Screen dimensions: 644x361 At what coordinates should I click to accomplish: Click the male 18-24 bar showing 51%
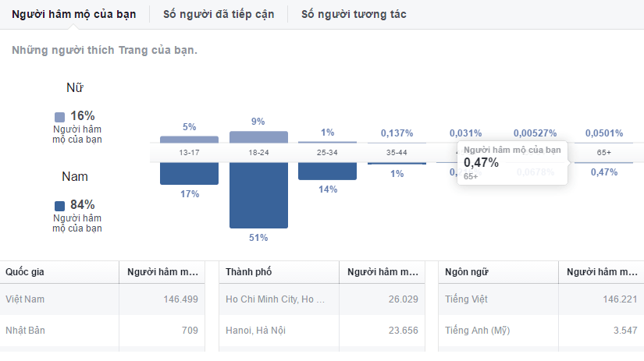point(258,195)
